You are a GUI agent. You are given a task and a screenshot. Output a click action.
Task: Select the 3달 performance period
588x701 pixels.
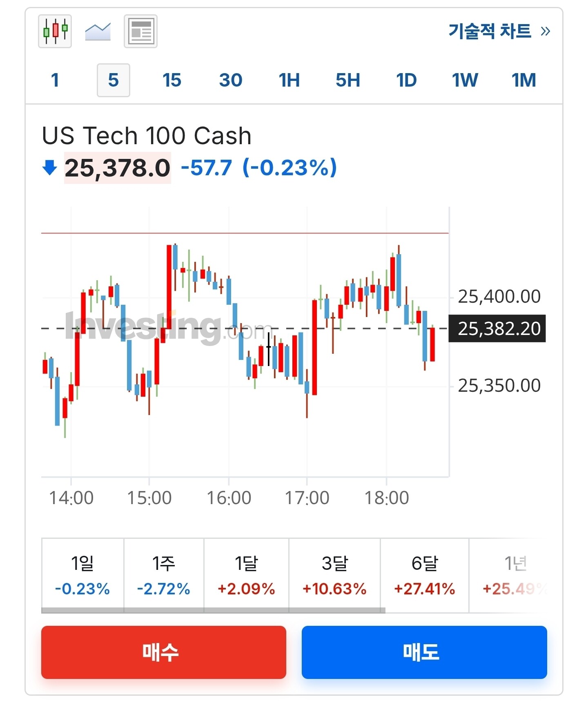[334, 575]
